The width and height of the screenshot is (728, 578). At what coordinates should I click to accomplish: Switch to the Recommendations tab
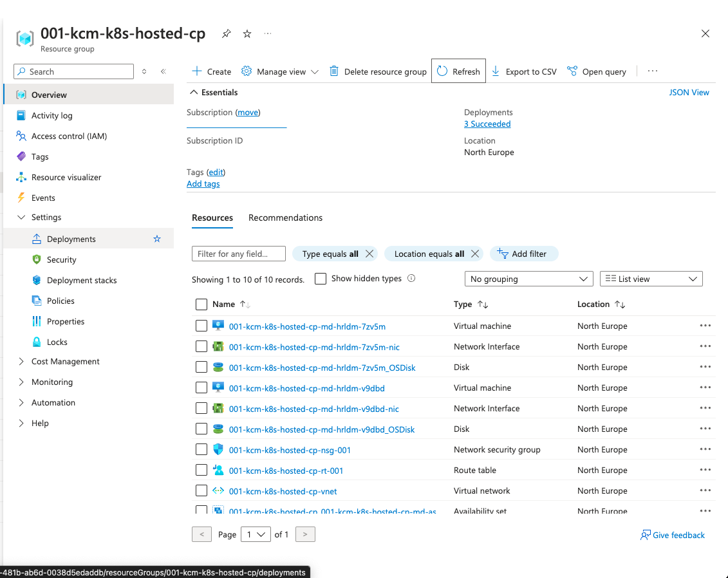coord(285,218)
